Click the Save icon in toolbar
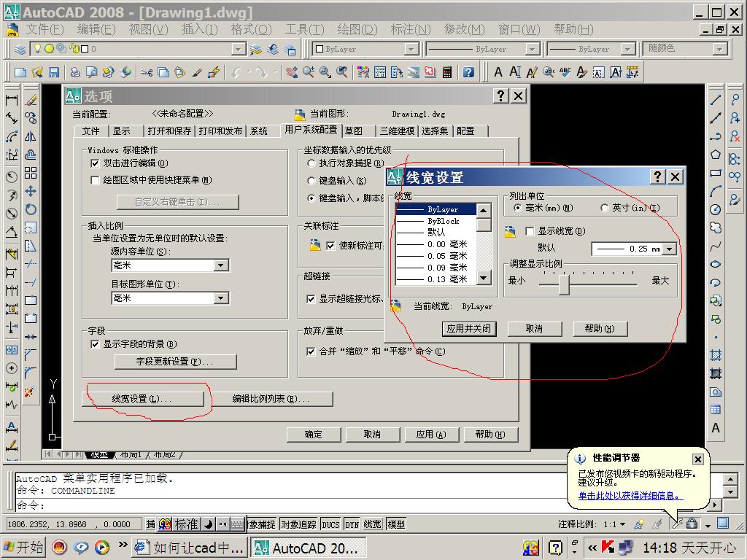This screenshot has width=747, height=560. pos(54,72)
